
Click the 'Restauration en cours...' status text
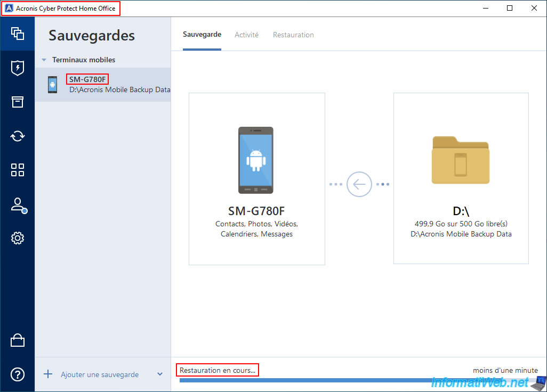point(218,370)
